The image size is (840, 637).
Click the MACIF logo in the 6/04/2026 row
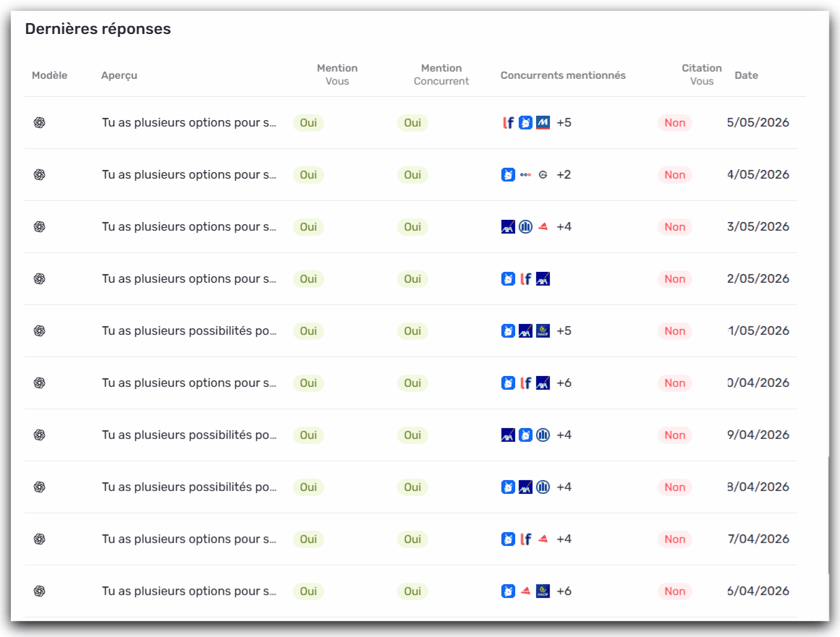(543, 591)
